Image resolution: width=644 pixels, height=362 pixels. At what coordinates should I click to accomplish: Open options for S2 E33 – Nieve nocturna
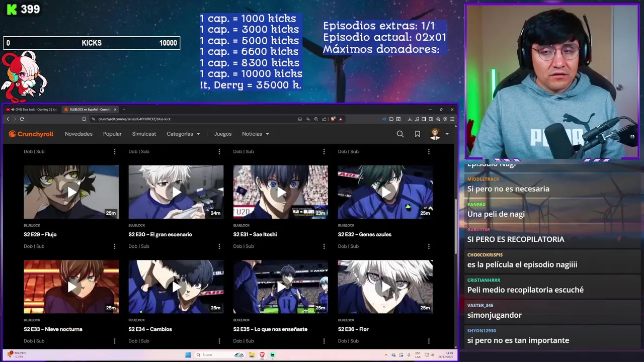[114, 341]
